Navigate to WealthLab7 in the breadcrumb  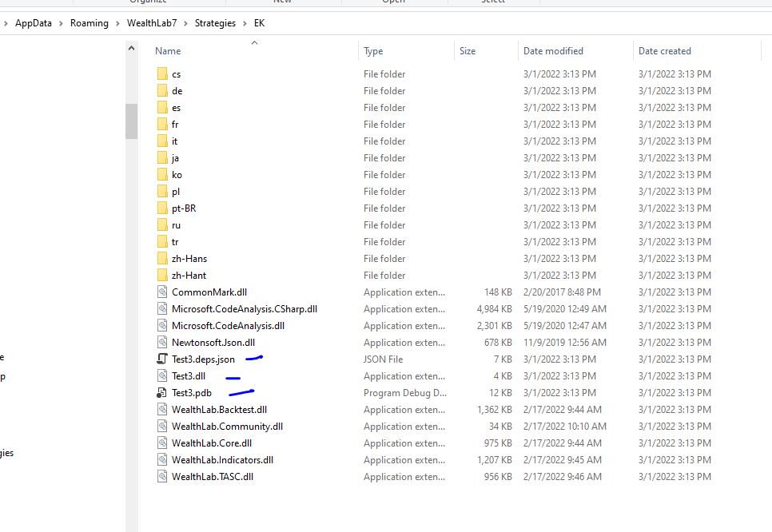pyautogui.click(x=152, y=23)
